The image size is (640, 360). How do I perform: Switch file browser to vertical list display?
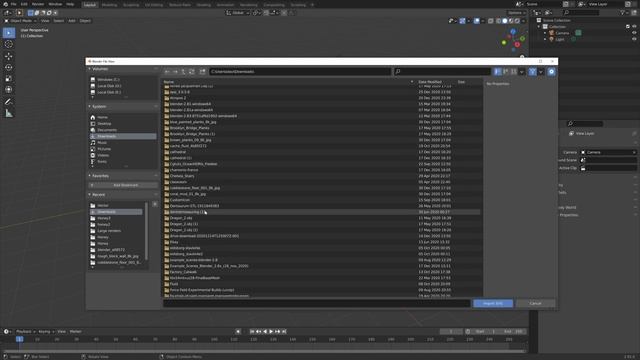[x=497, y=71]
